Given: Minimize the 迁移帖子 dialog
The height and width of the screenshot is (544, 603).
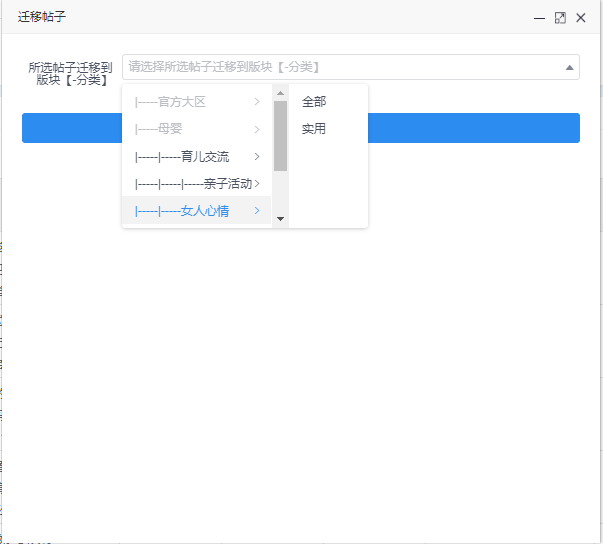Looking at the screenshot, I should (x=539, y=18).
